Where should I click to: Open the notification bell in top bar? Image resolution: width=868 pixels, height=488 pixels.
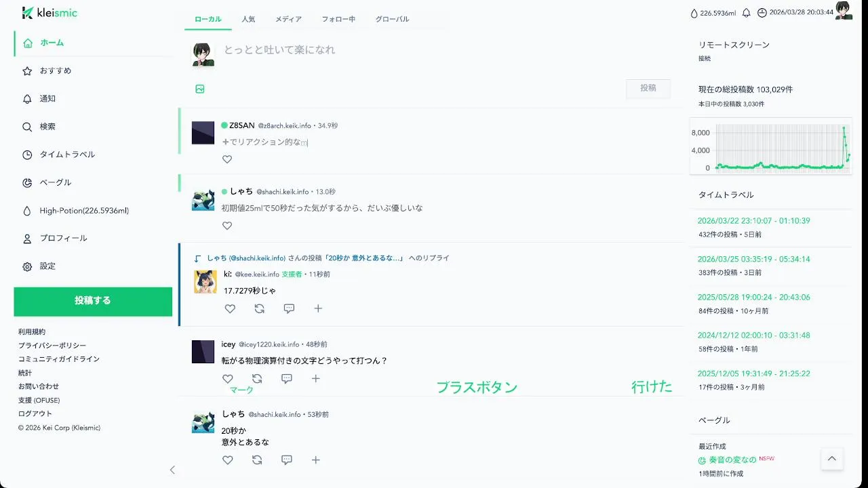(747, 13)
